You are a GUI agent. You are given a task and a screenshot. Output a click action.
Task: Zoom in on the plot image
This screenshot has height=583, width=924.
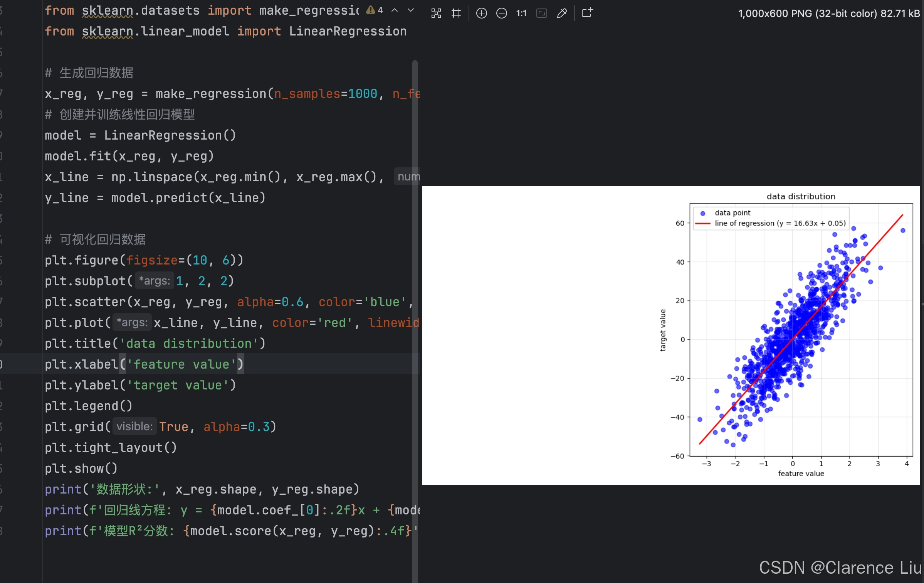coord(481,13)
